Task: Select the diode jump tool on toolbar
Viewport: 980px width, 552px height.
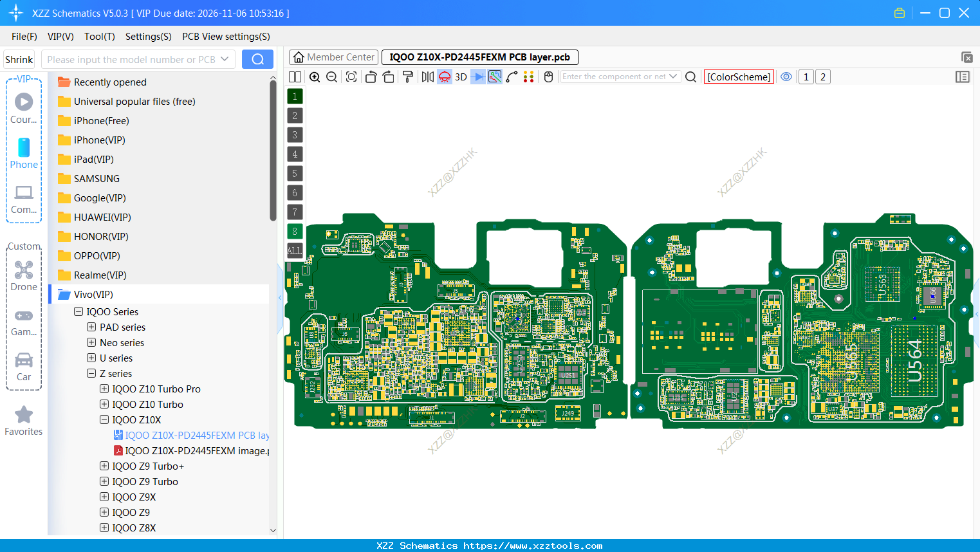Action: [479, 77]
